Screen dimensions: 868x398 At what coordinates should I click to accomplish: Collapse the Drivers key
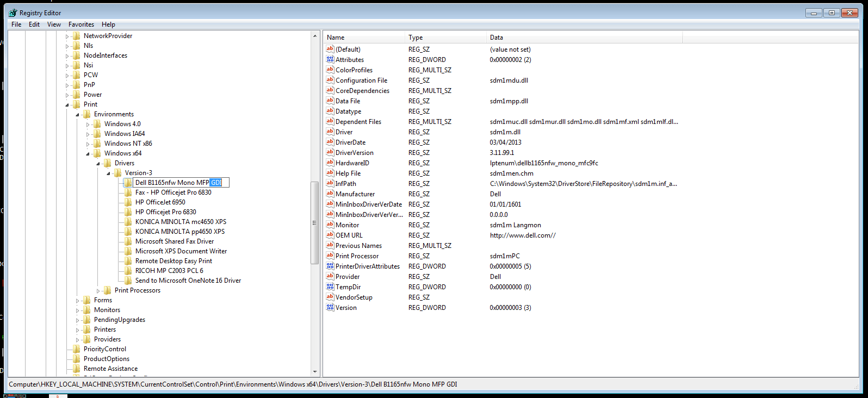[x=98, y=164]
